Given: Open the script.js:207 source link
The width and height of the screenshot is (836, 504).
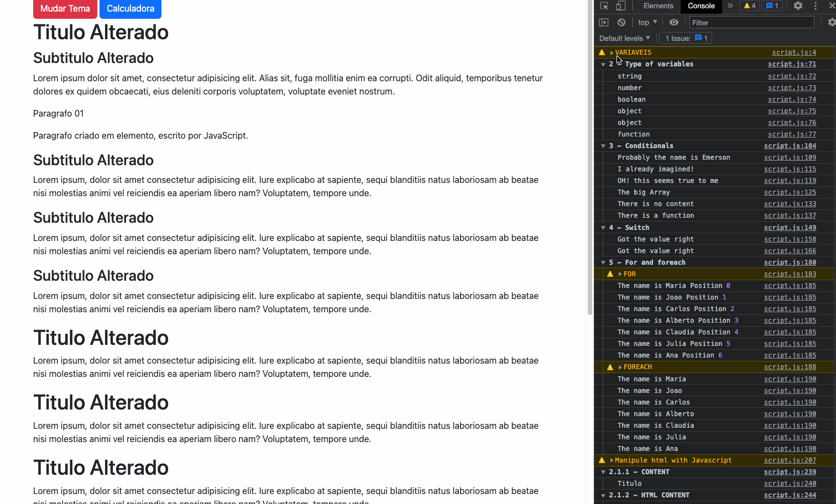Looking at the screenshot, I should (x=790, y=460).
